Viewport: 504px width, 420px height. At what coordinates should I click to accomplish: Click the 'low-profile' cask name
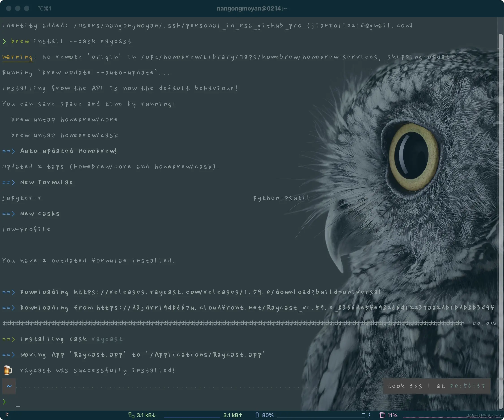click(x=27, y=229)
